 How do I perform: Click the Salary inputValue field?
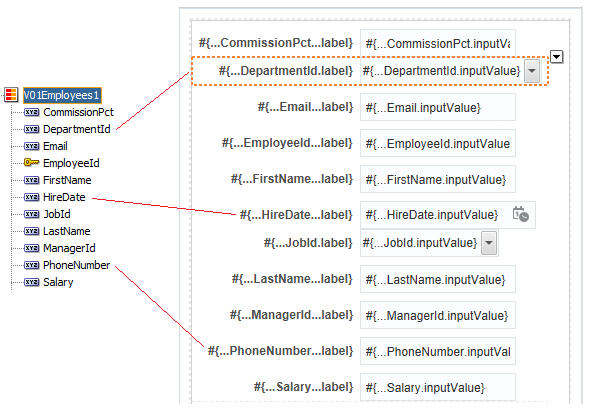[438, 387]
